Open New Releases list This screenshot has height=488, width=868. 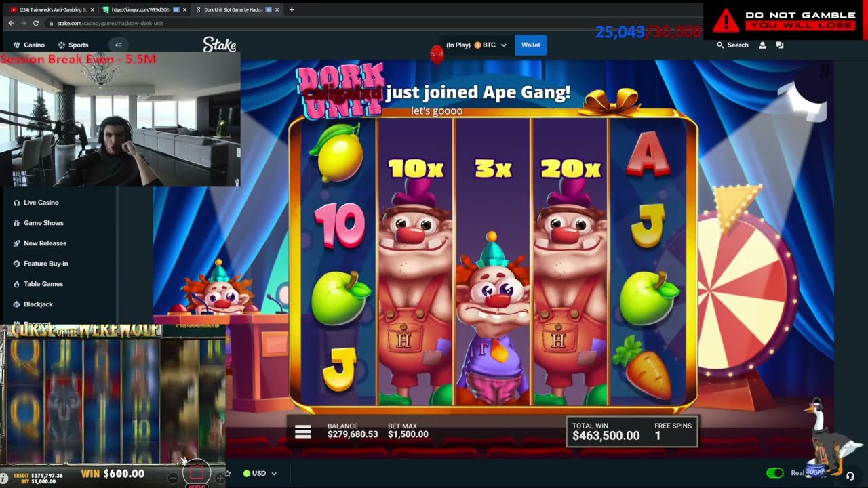click(x=45, y=243)
